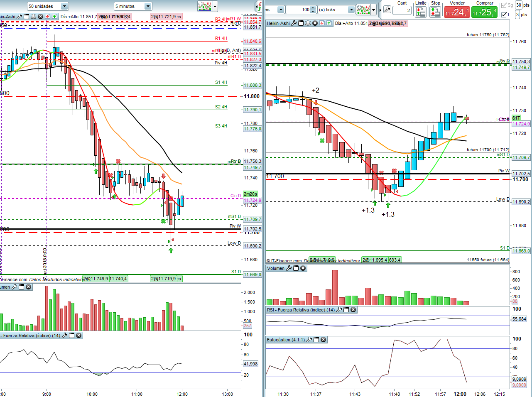Increase the 100 ticks stepper value
The height and width of the screenshot is (397, 532).
click(313, 7)
